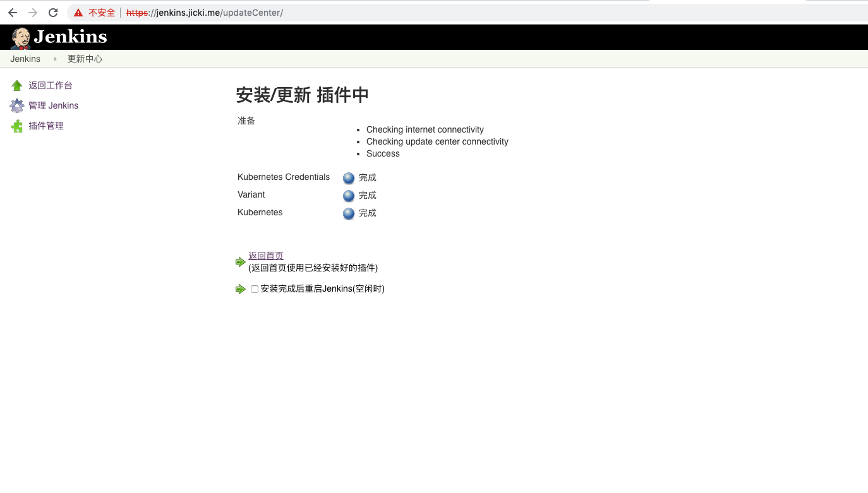Click the 返回工作台 sidebar link

(x=50, y=85)
